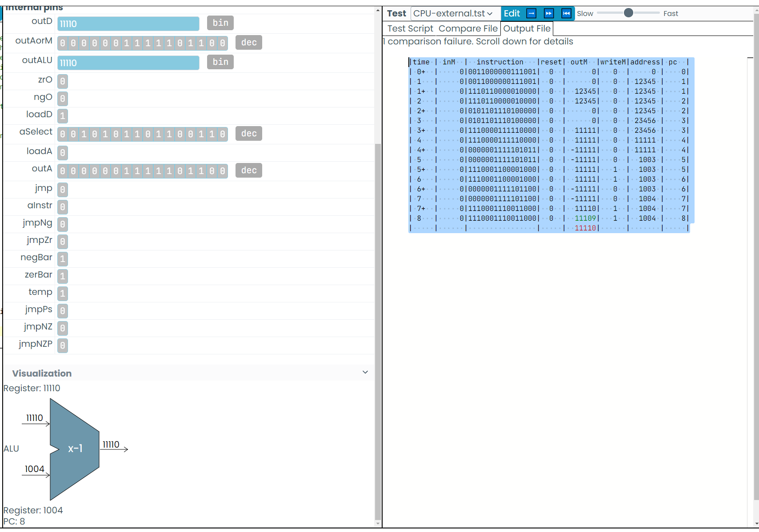The width and height of the screenshot is (759, 532).
Task: Change outAorM dec format
Action: click(x=248, y=43)
